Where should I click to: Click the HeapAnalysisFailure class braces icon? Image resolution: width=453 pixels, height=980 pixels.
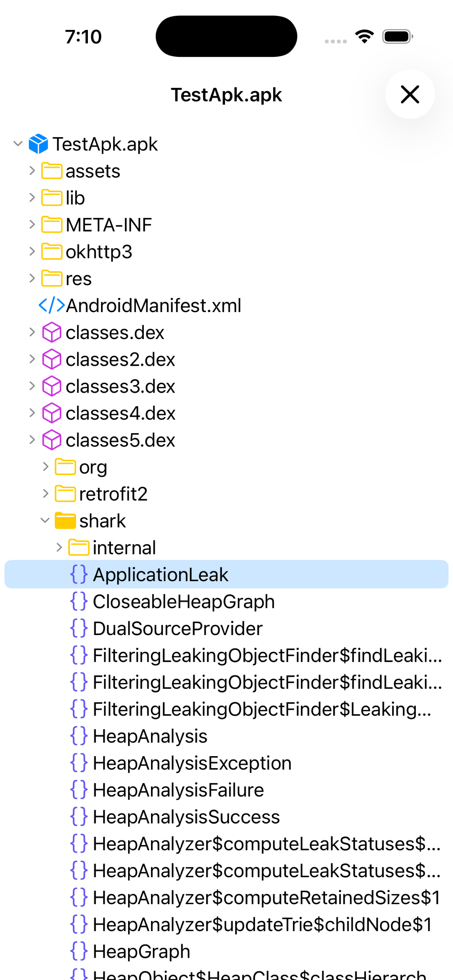[x=79, y=790]
